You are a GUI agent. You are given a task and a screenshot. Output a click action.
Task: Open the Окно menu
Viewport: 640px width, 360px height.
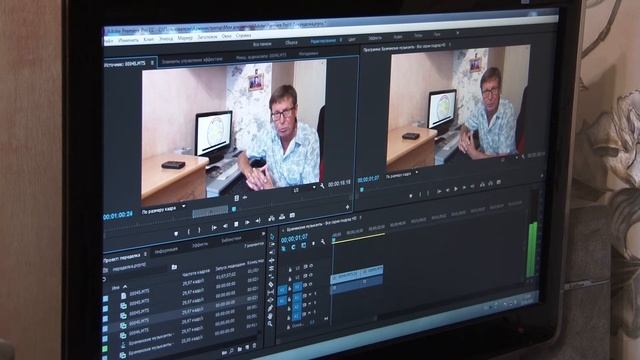pyautogui.click(x=227, y=36)
